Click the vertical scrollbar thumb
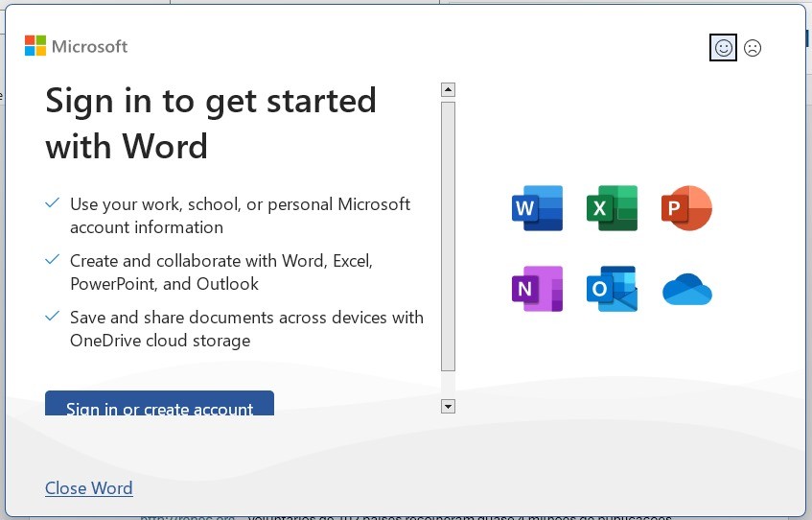Image resolution: width=812 pixels, height=520 pixels. coord(448,236)
